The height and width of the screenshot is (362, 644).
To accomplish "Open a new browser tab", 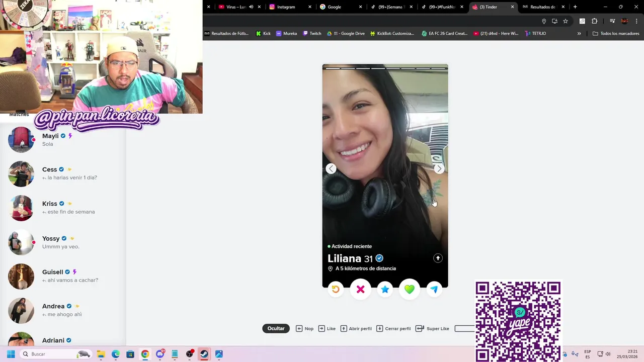I will pos(575,7).
